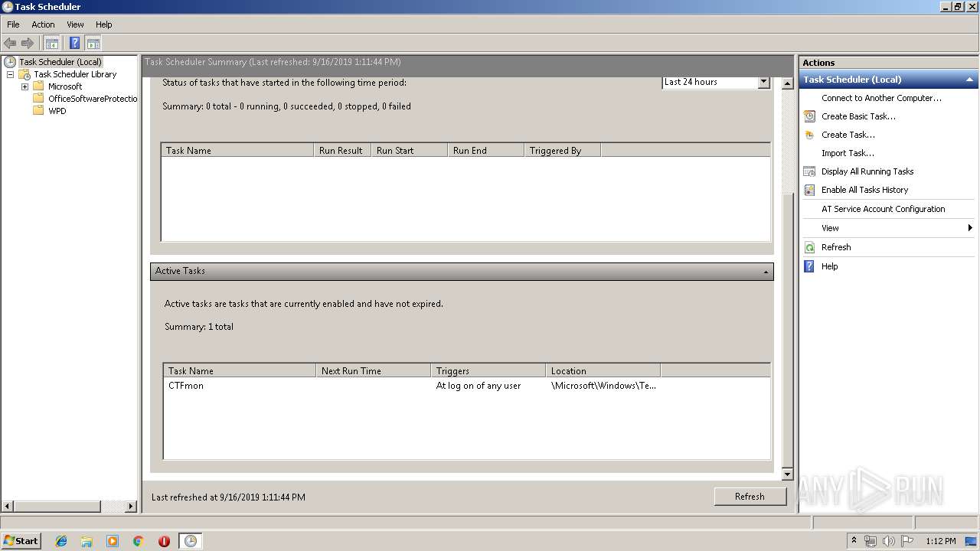
Task: Show hidden tray icons arrow
Action: 854,541
